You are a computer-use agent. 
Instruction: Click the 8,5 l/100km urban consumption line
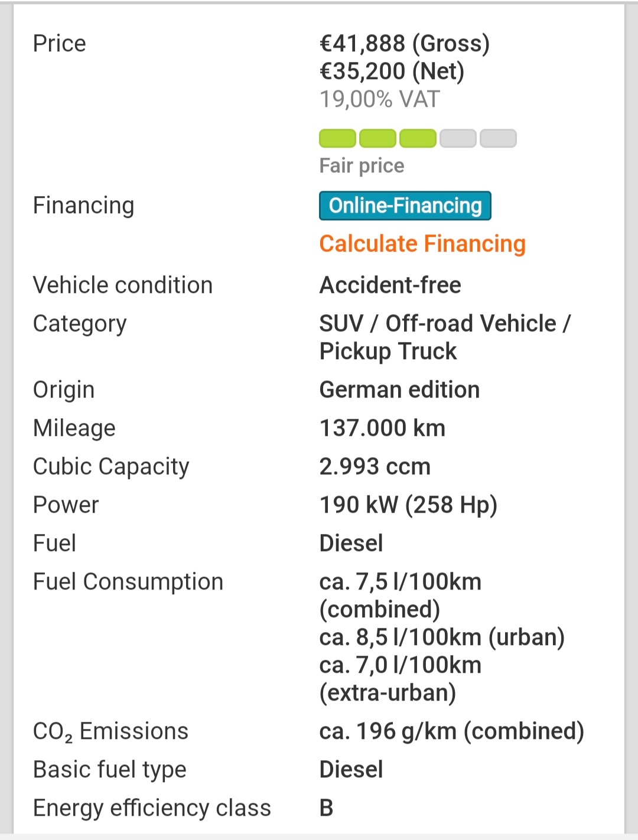click(x=441, y=637)
